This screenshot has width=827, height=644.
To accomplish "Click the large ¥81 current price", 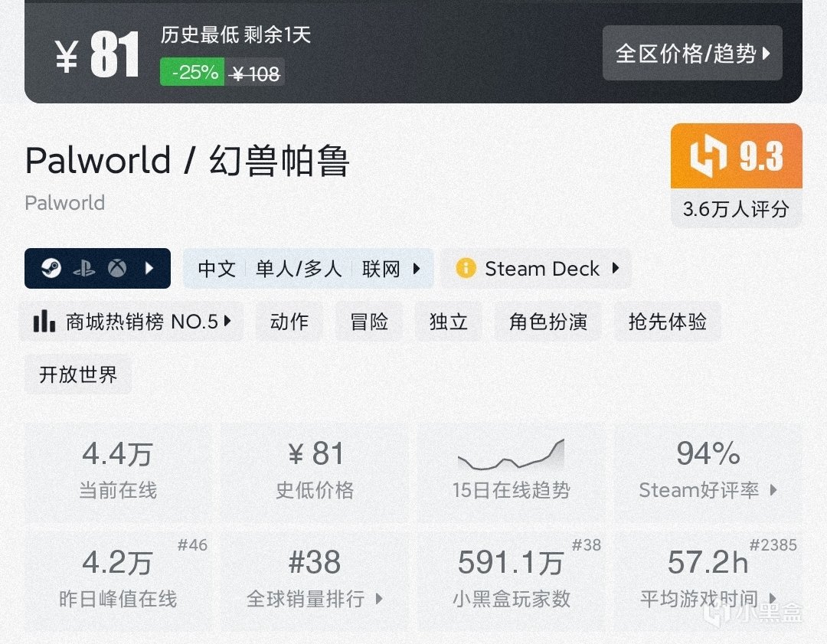I will click(98, 54).
